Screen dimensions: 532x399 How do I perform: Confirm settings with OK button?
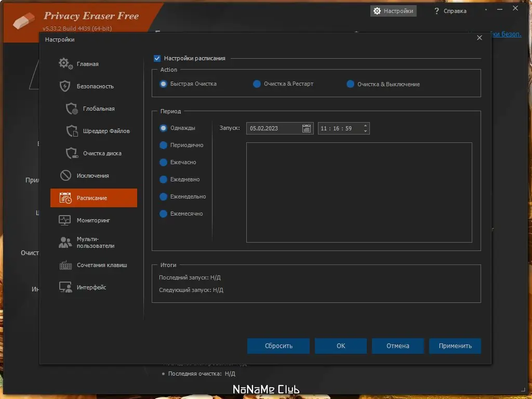click(x=341, y=345)
